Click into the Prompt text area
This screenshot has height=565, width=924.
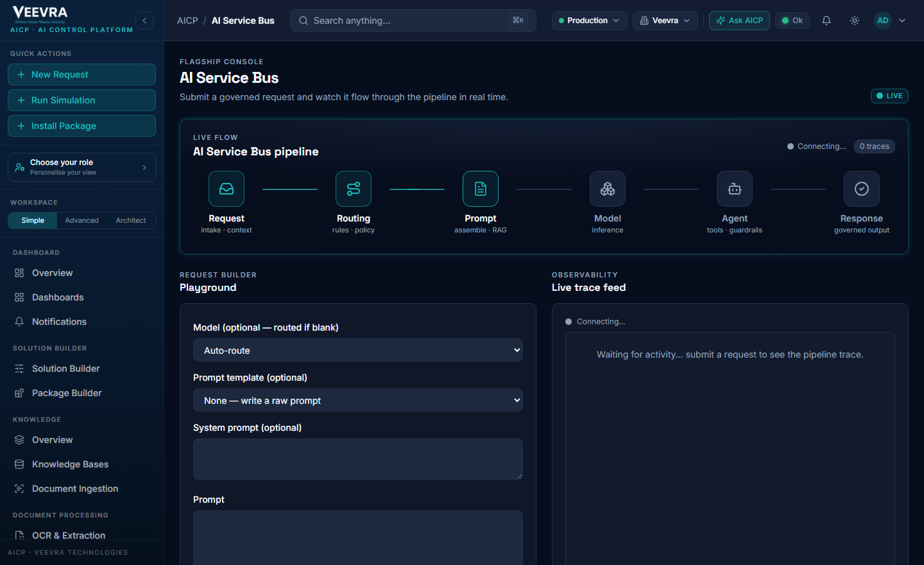[358, 538]
